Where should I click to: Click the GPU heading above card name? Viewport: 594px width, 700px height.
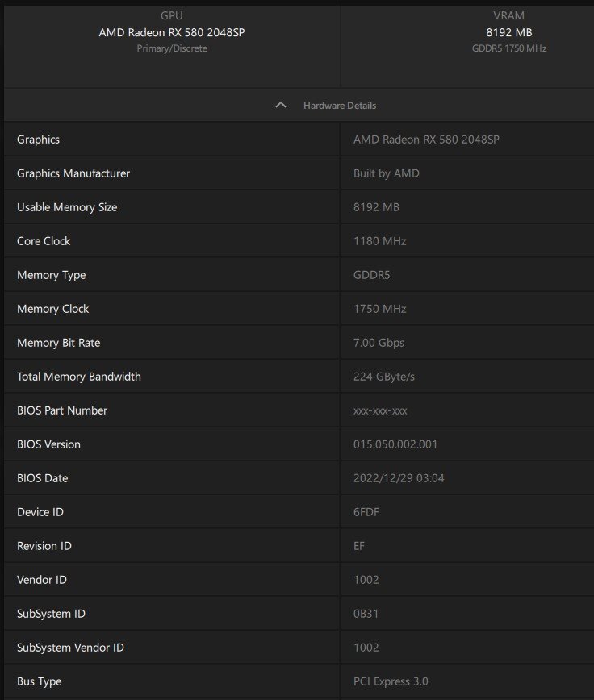171,15
